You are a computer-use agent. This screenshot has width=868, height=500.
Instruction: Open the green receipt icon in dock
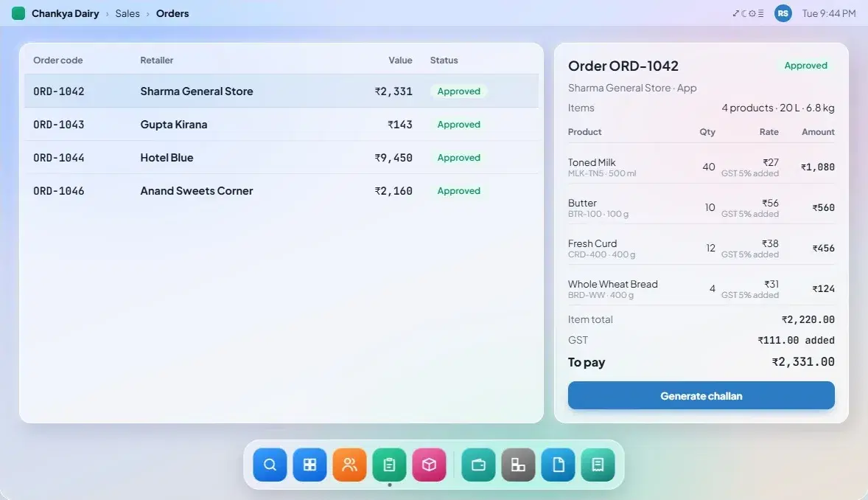[598, 465]
